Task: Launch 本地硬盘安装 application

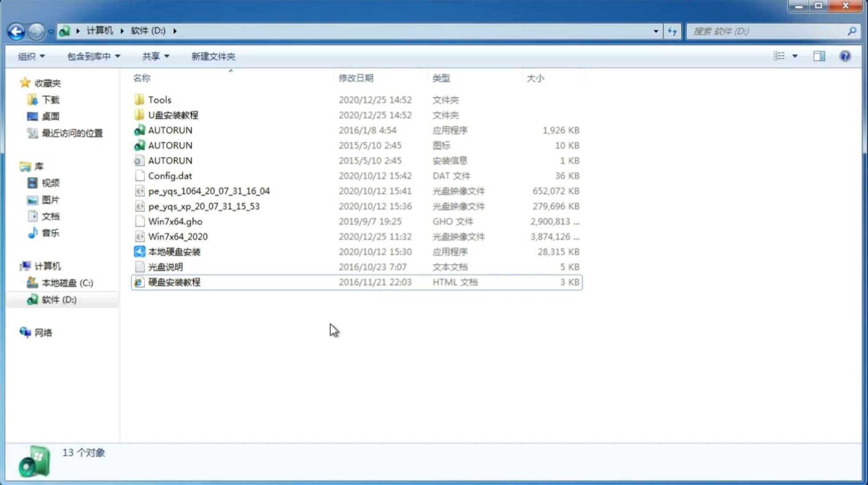Action: coord(174,251)
